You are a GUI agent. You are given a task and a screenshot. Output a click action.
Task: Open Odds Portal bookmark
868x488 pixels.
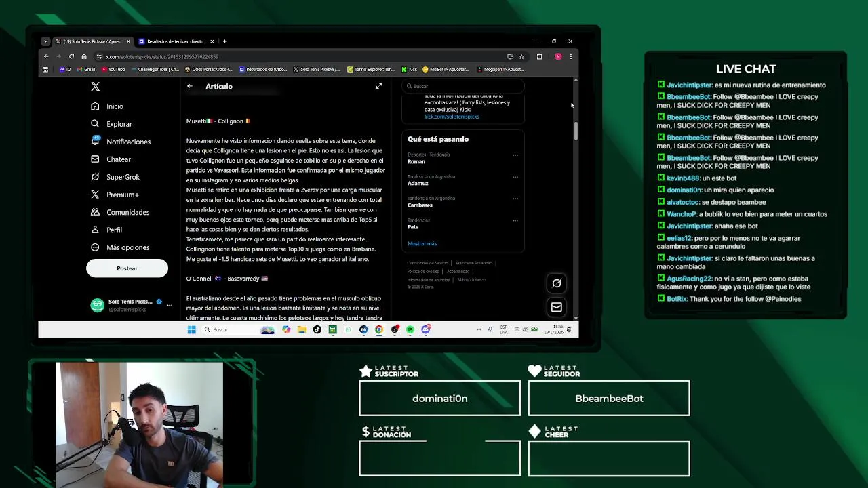210,69
